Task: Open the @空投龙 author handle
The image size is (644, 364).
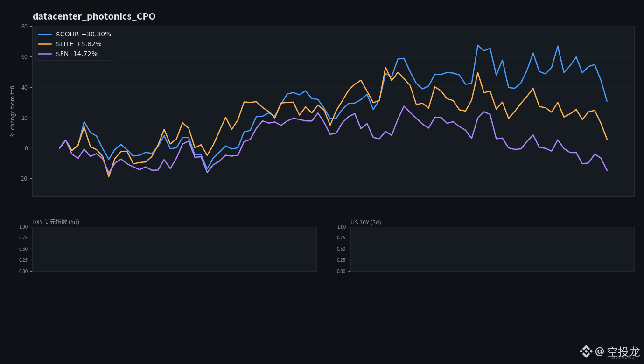Action: tap(617, 351)
